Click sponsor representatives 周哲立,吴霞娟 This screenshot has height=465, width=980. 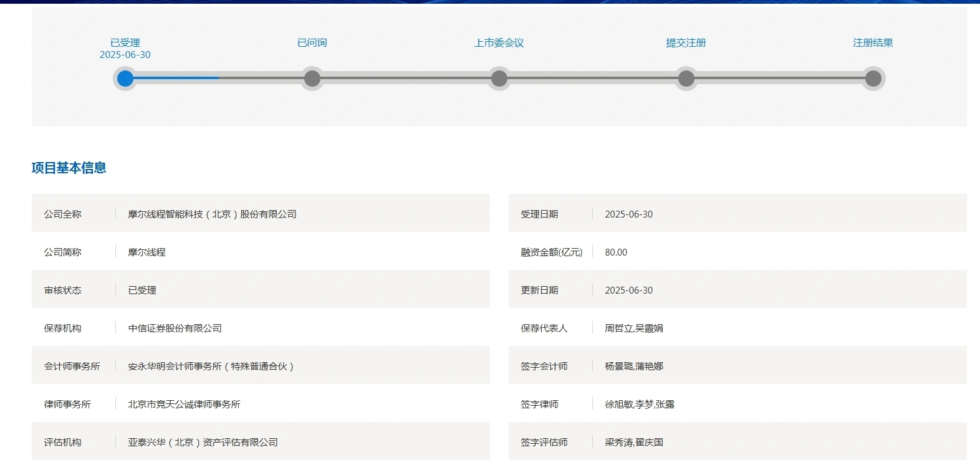click(634, 328)
